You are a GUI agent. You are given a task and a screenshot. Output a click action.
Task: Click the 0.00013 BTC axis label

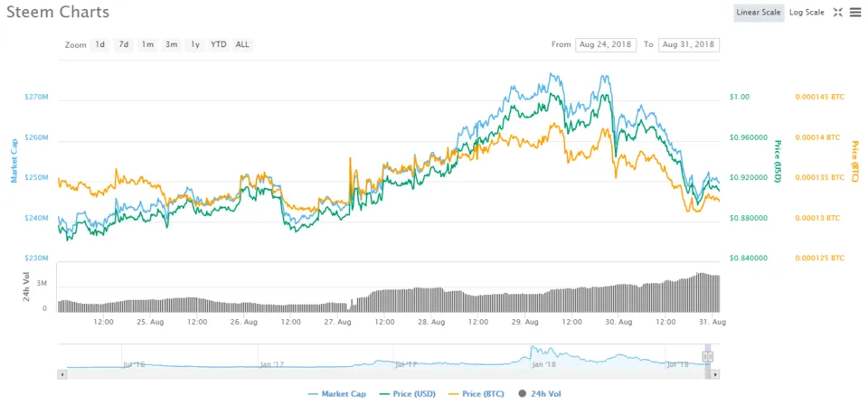[817, 218]
